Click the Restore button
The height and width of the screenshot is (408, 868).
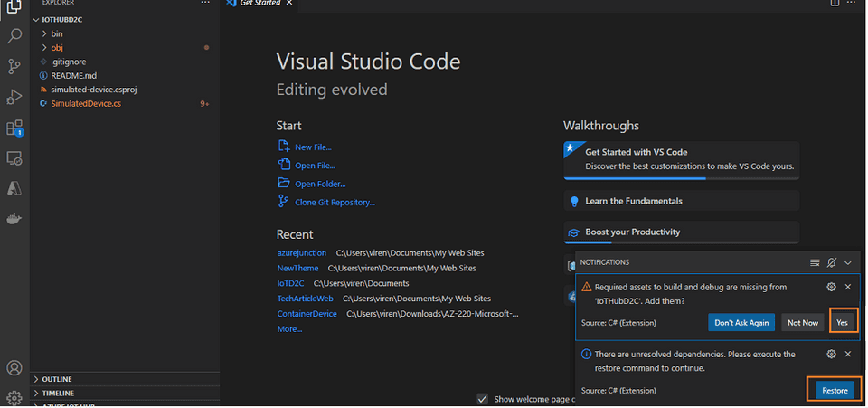pyautogui.click(x=835, y=390)
